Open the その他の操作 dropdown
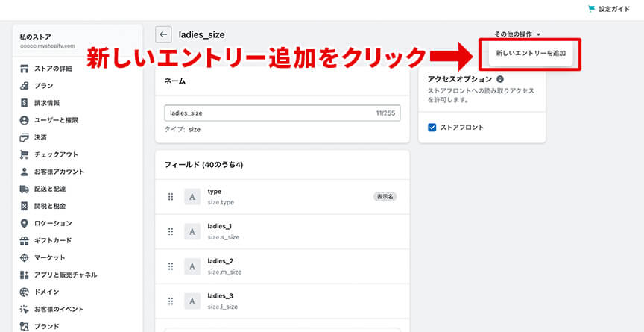Image resolution: width=644 pixels, height=332 pixels. (517, 34)
